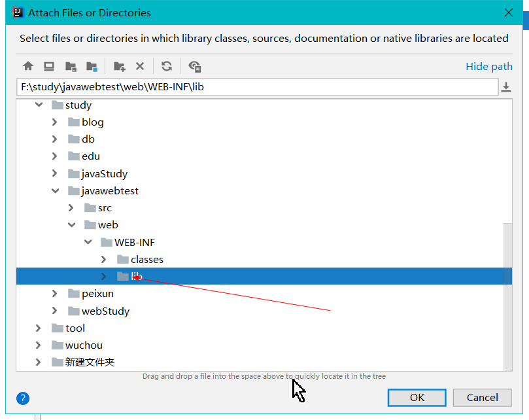
Task: Select the edu folder
Action: [x=84, y=156]
